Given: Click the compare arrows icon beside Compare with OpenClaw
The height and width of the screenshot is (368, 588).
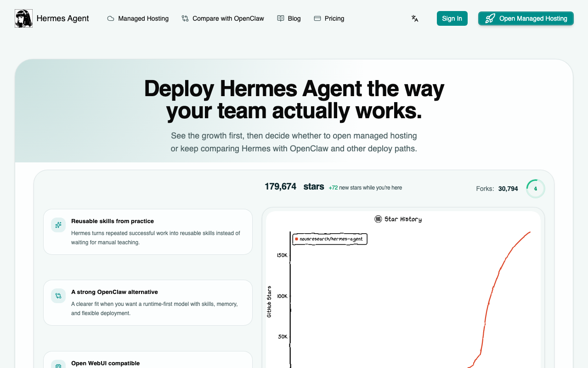Looking at the screenshot, I should click(185, 18).
